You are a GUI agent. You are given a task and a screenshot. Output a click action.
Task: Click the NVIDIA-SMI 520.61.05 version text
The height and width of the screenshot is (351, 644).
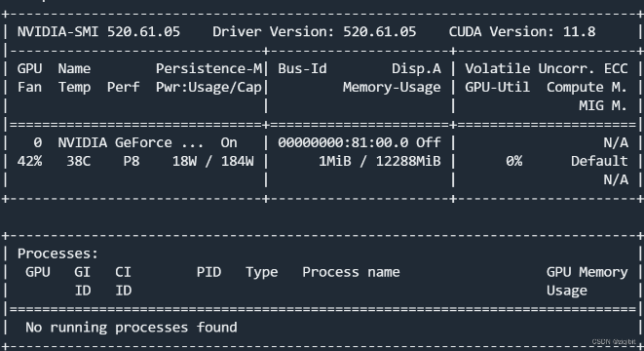coord(98,31)
